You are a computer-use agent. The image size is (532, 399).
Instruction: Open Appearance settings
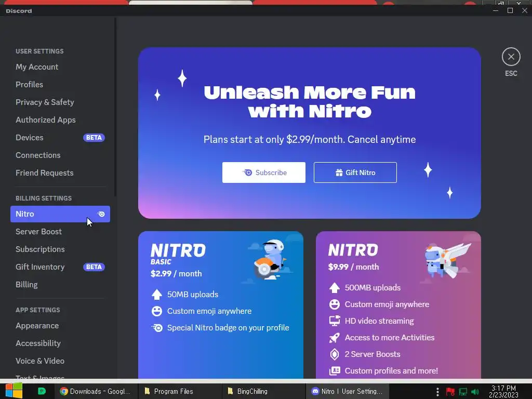[x=37, y=326]
